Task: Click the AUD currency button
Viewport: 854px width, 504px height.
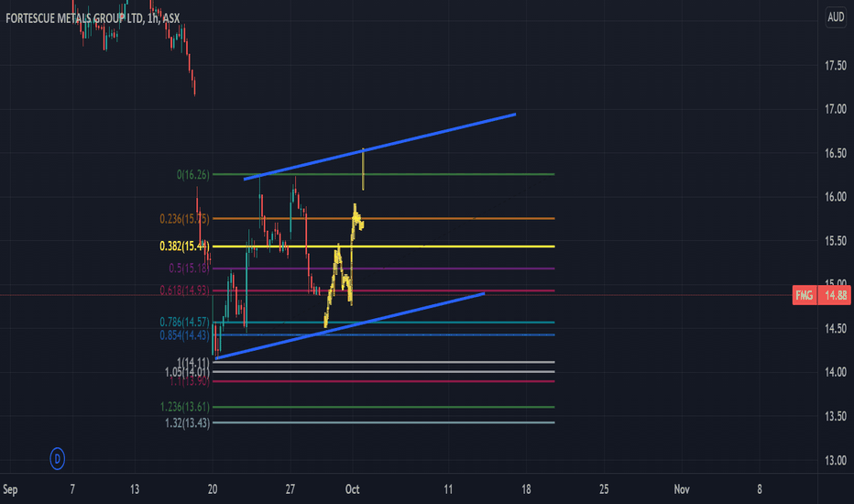Action: (x=836, y=17)
